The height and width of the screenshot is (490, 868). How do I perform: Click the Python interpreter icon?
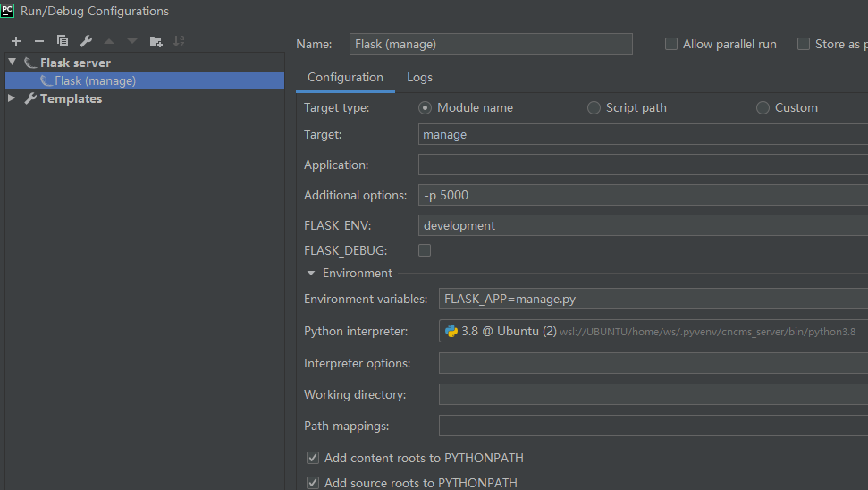click(451, 331)
